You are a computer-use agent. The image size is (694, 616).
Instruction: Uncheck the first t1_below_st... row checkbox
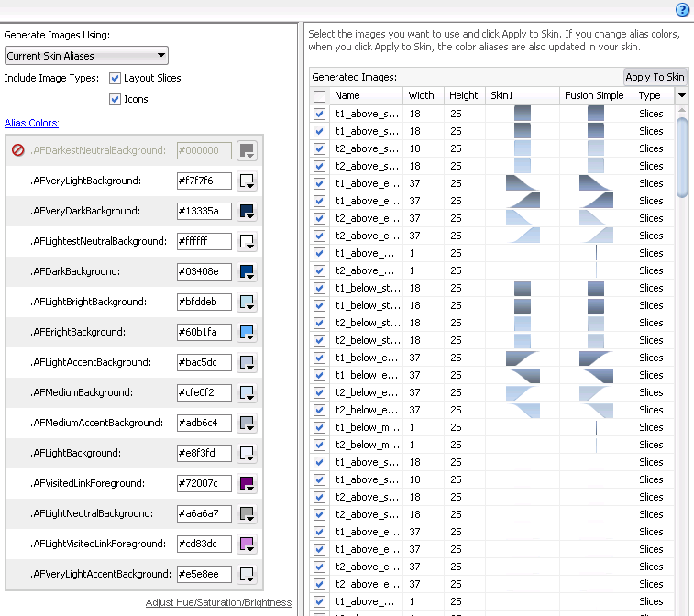coord(320,288)
